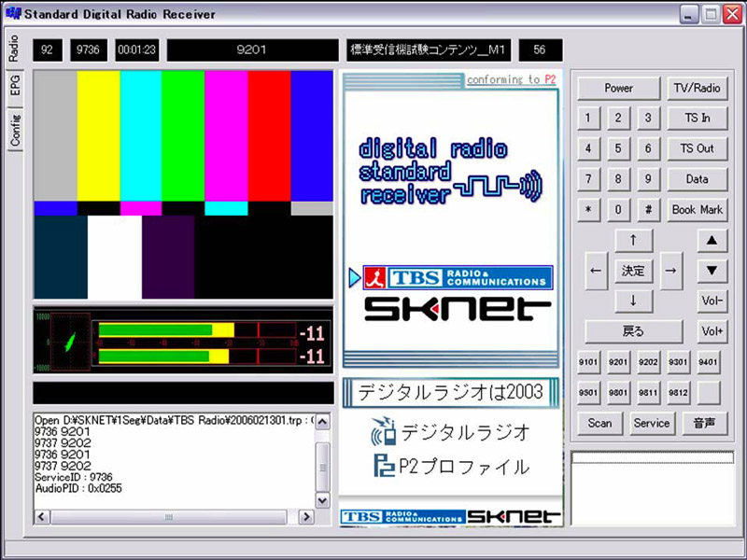
Task: Click the SKNET logo in data pane
Action: pyautogui.click(x=458, y=309)
